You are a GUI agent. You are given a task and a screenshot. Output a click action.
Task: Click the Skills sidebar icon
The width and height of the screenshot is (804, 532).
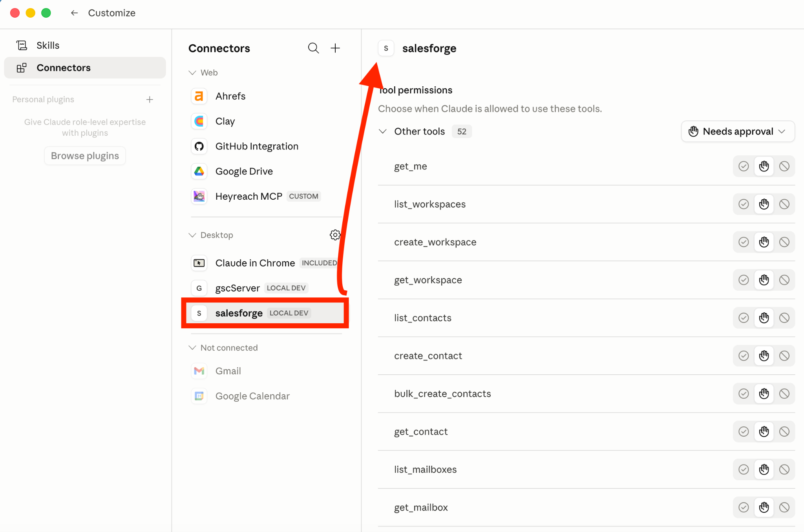click(22, 46)
